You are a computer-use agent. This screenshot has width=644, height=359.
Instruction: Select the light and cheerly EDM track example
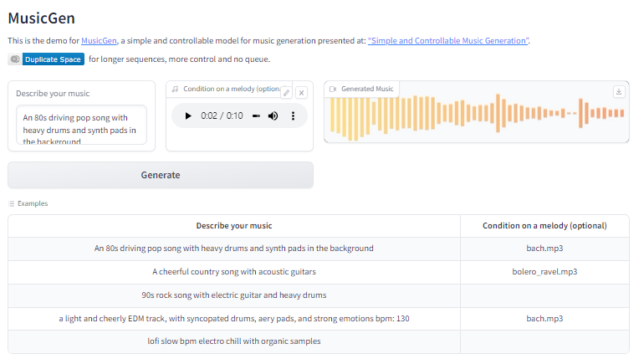pos(233,319)
